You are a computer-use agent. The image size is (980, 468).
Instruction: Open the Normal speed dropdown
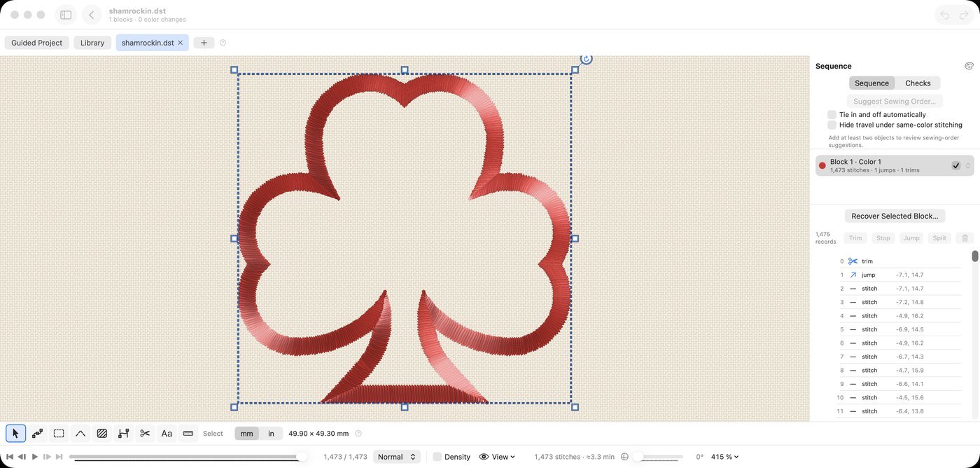[x=397, y=457]
